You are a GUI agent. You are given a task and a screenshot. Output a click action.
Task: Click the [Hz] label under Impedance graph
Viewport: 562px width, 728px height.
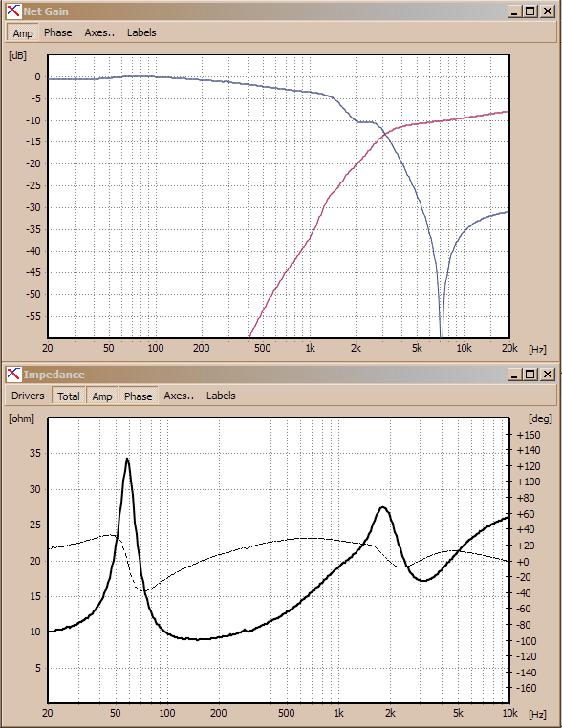tap(537, 714)
